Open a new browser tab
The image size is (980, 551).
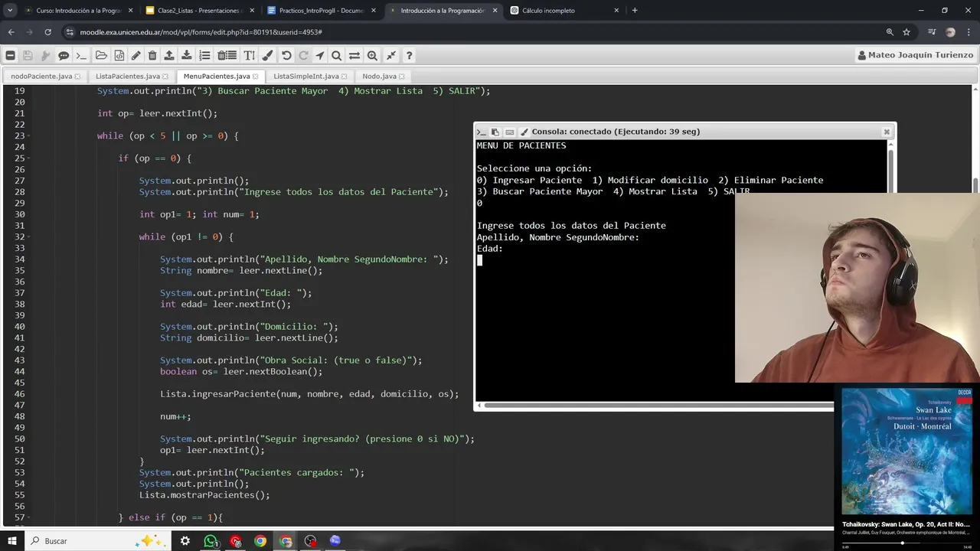coord(635,11)
